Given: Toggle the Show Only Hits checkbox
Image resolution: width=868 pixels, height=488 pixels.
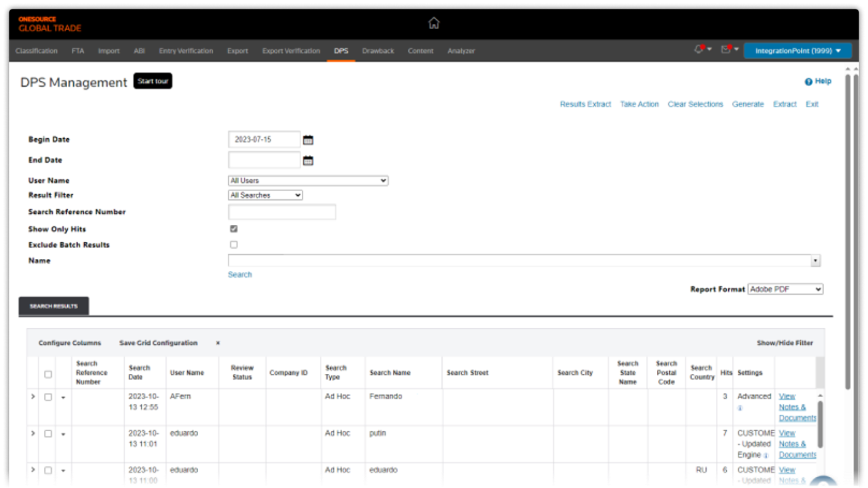Looking at the screenshot, I should (234, 229).
